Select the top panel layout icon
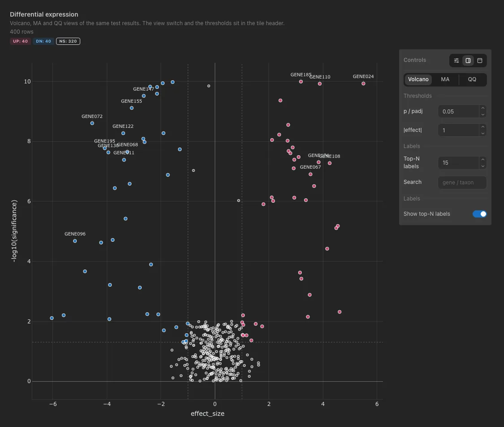504x427 pixels. point(480,61)
